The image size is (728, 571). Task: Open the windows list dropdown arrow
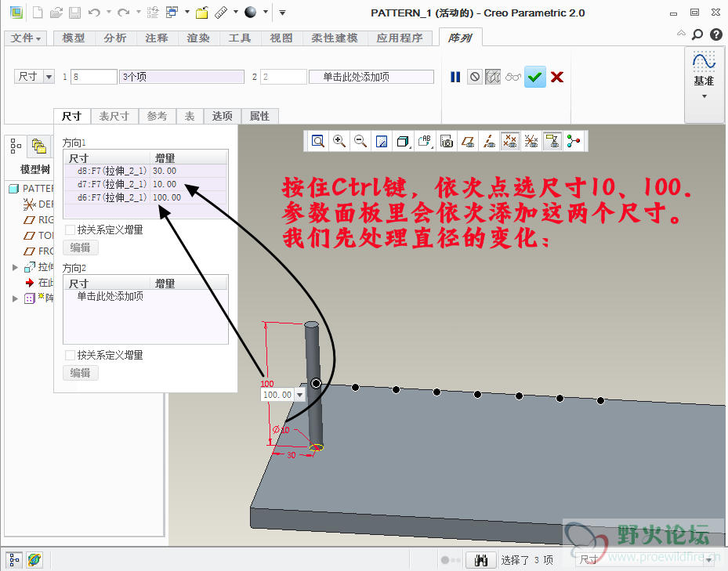[x=187, y=12]
